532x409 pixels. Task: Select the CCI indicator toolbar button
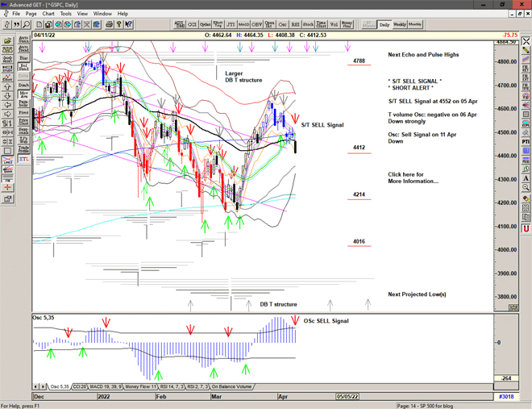[193, 24]
